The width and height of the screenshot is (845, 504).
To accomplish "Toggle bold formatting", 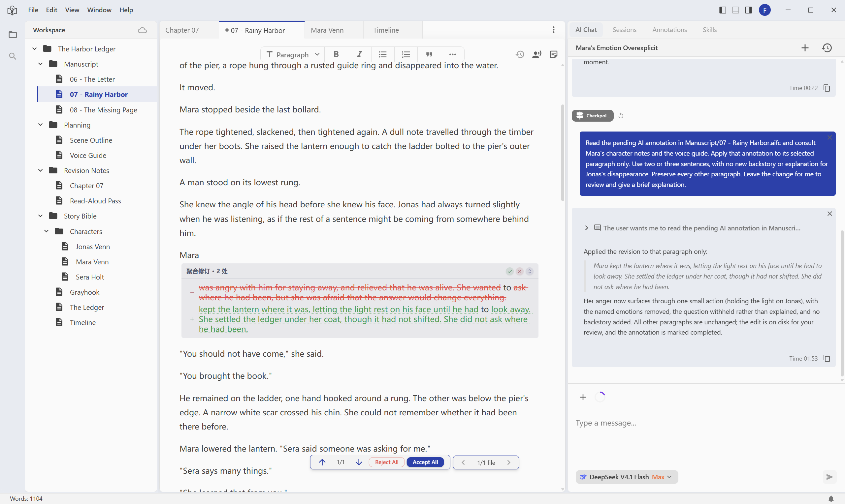I will [336, 54].
